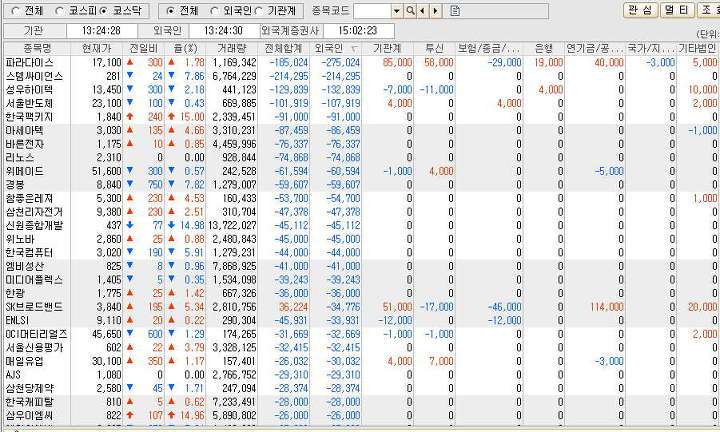
Task: Select the 신원종합개발 row
Action: point(360,225)
